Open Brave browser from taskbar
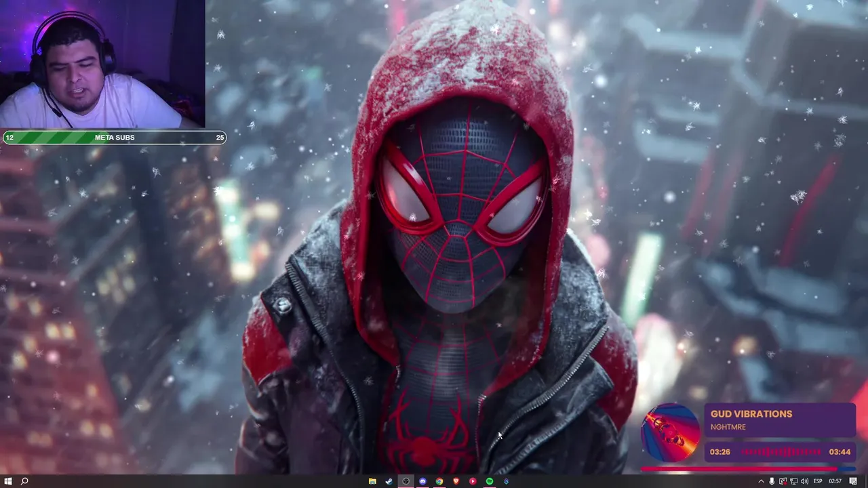This screenshot has height=488, width=868. click(x=456, y=481)
